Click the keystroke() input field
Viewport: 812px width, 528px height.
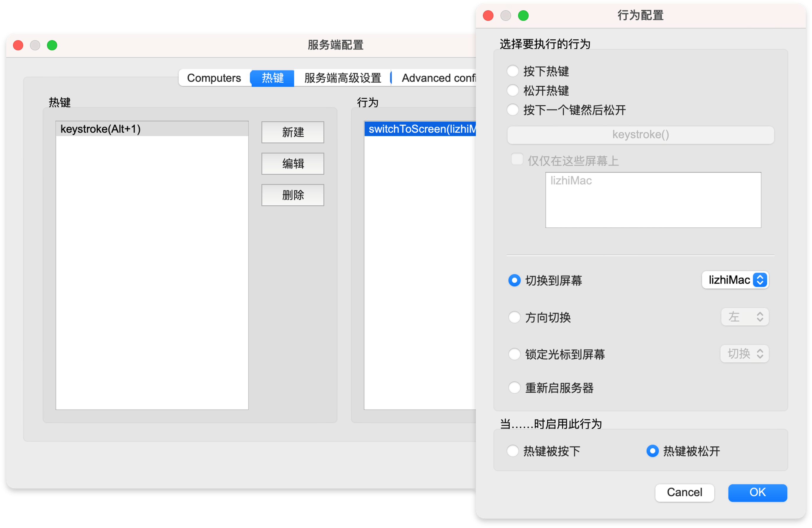click(x=640, y=135)
